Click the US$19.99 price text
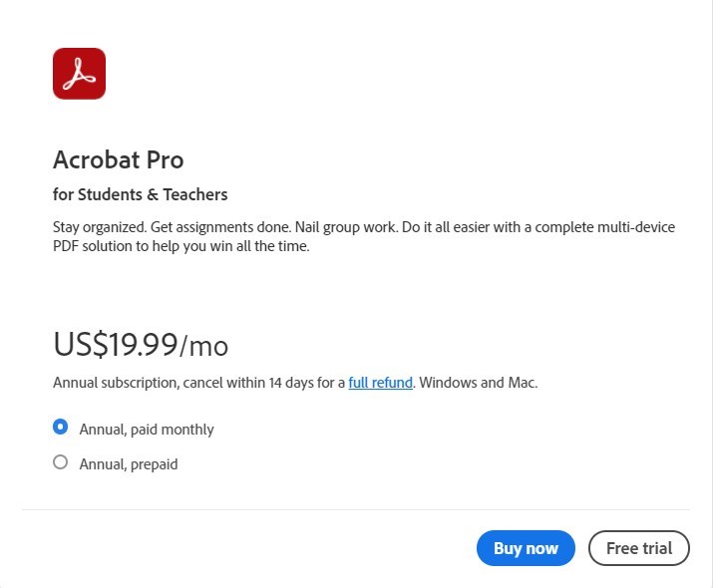This screenshot has height=588, width=713. click(x=116, y=345)
